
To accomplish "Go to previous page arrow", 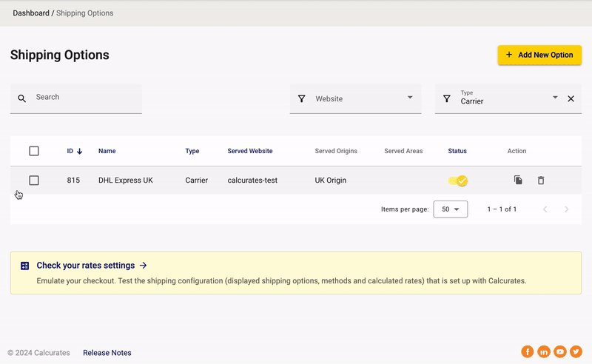I will [x=545, y=209].
